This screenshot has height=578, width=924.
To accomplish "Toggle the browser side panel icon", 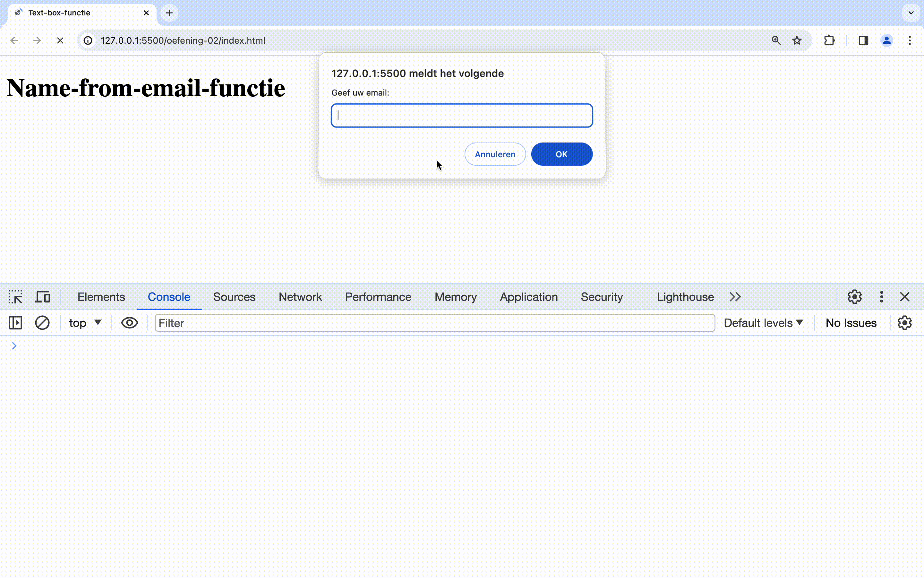I will (x=863, y=40).
